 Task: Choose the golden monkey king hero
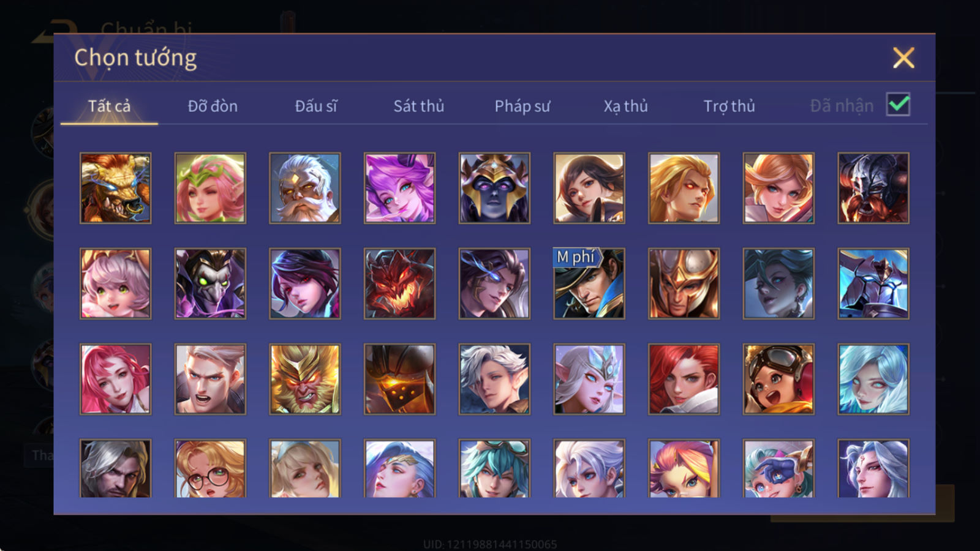(305, 379)
